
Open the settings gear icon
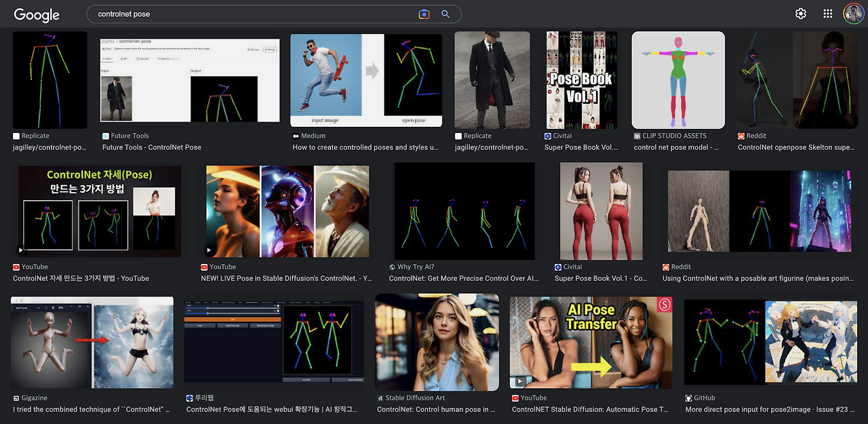[801, 14]
